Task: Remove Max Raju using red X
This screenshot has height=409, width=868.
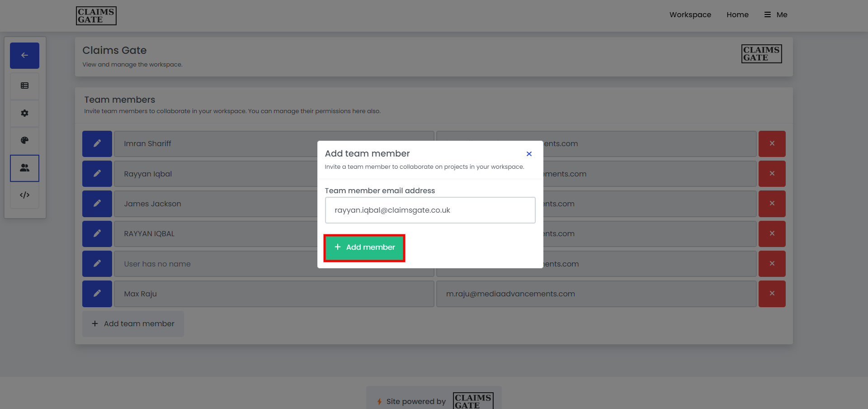Action: pos(772,294)
